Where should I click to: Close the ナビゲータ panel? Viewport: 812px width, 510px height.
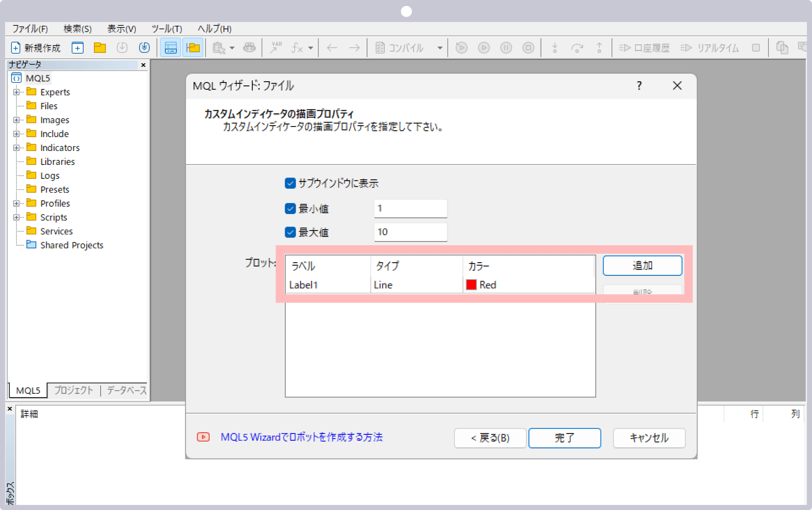coord(143,65)
